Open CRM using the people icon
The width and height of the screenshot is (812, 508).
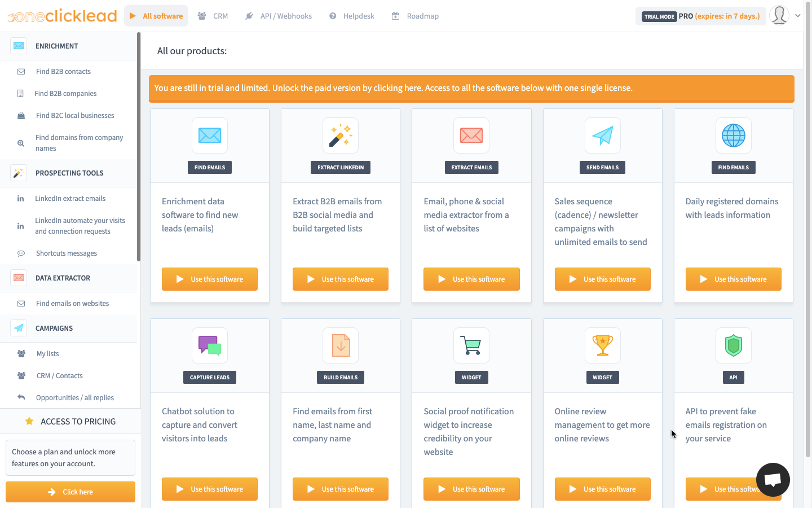tap(201, 16)
